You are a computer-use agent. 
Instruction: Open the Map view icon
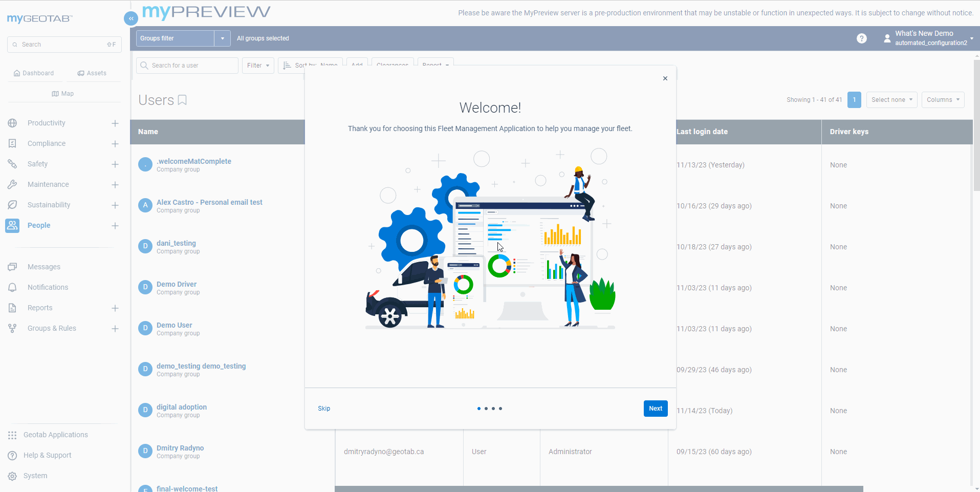pos(56,93)
